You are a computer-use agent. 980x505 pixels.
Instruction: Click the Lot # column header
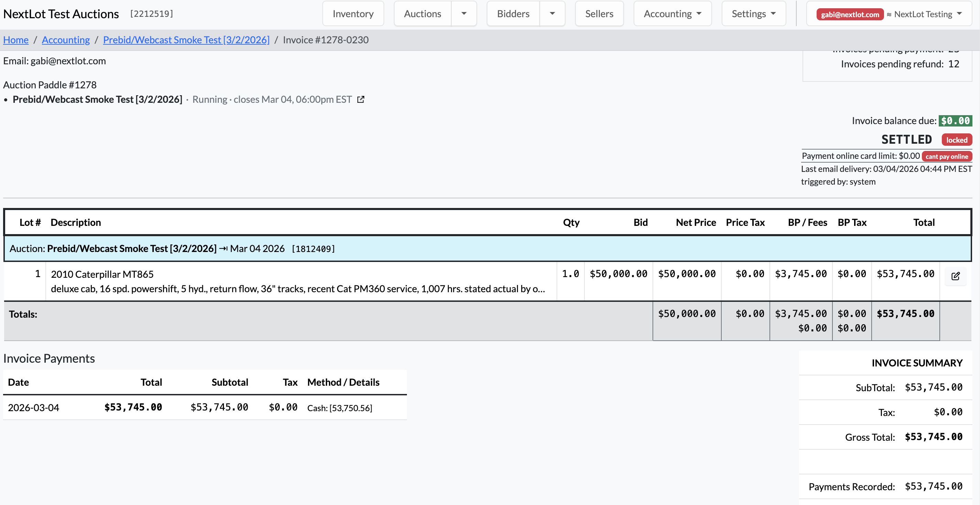[30, 222]
